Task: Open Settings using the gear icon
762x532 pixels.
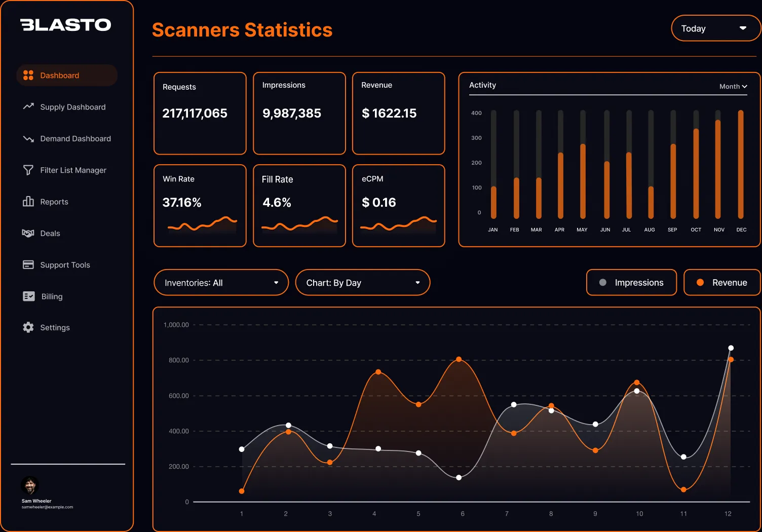Action: point(28,327)
